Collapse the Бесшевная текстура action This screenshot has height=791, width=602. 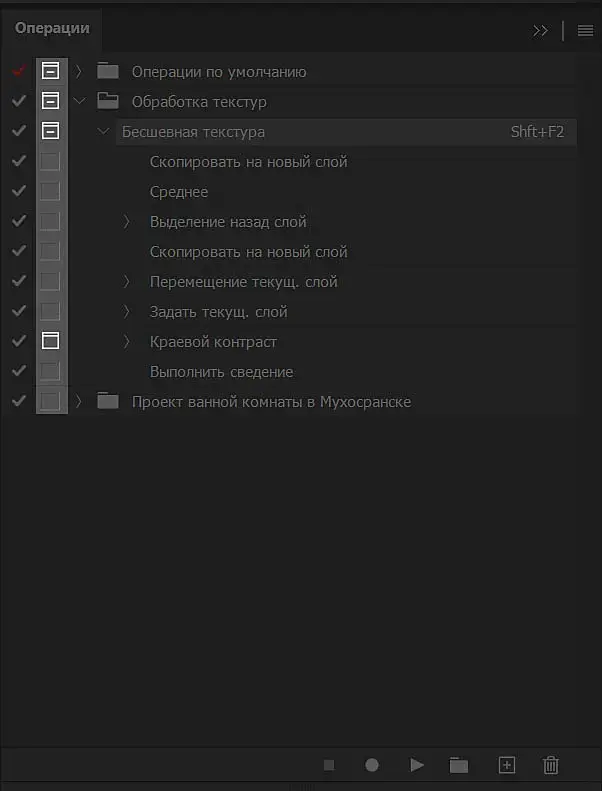(104, 131)
